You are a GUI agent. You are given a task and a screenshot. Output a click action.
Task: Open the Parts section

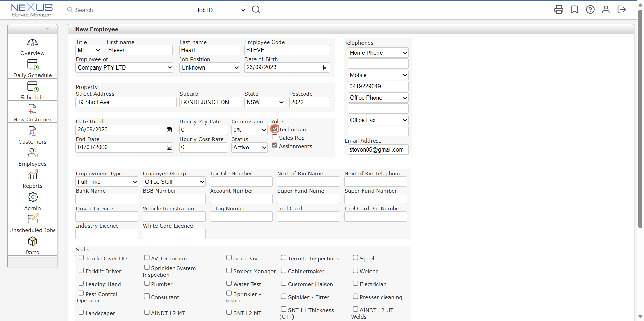click(x=32, y=245)
